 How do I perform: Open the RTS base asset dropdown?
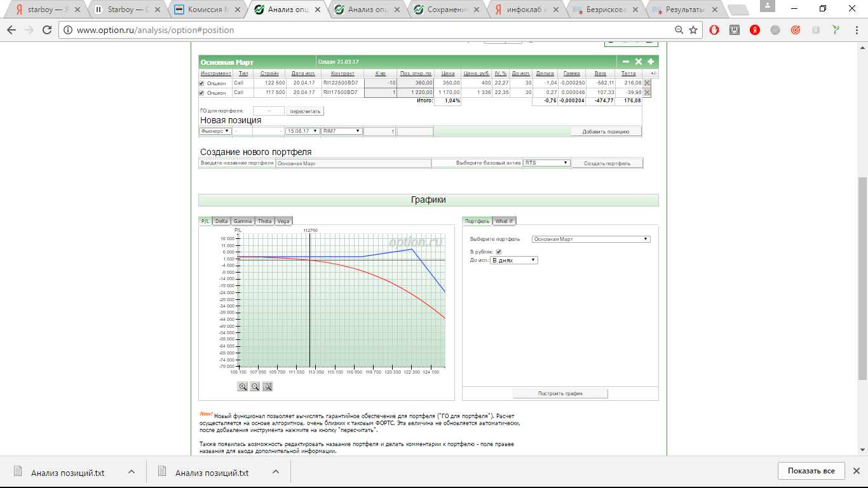click(546, 163)
